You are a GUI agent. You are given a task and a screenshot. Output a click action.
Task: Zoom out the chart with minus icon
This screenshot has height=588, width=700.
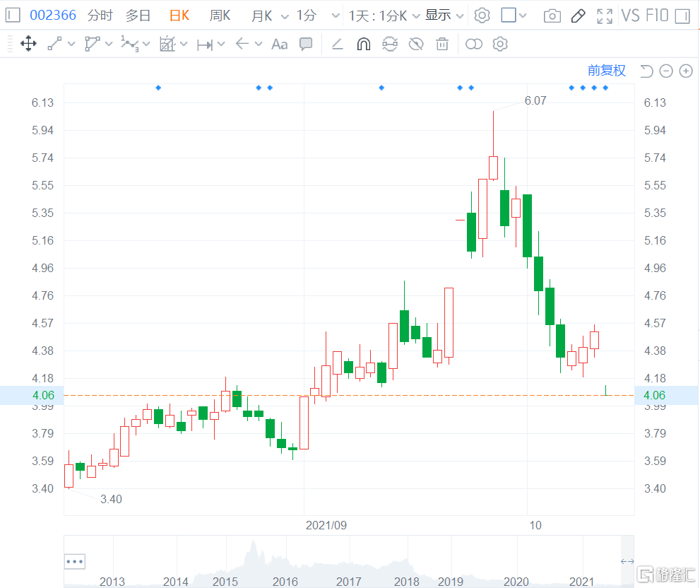(666, 71)
